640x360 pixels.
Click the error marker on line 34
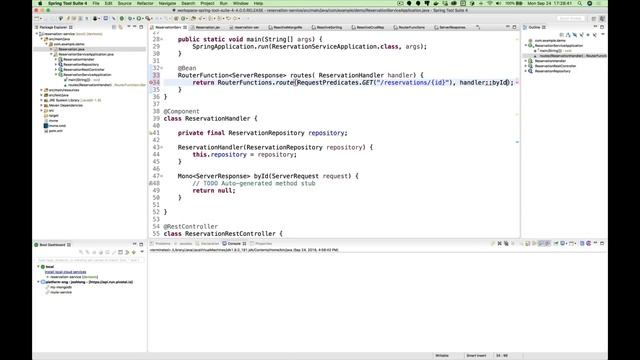point(151,82)
